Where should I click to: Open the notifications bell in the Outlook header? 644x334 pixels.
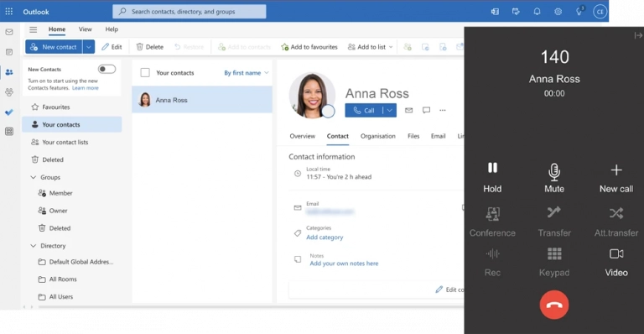pos(537,12)
